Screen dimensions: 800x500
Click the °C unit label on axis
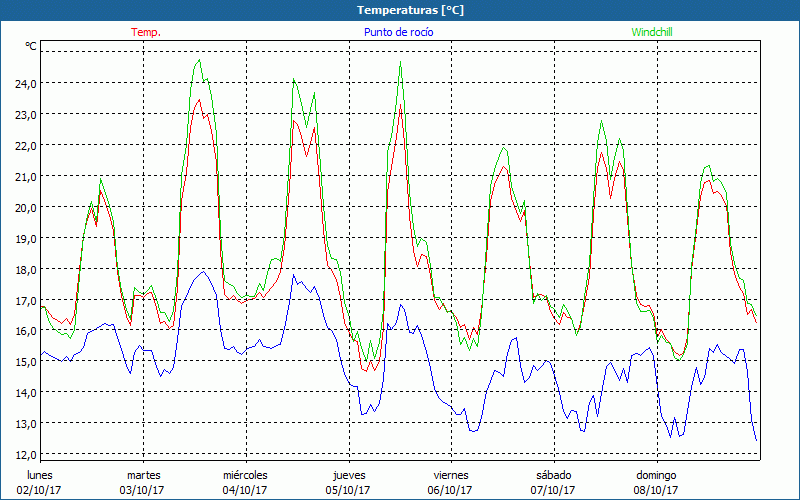pos(31,47)
